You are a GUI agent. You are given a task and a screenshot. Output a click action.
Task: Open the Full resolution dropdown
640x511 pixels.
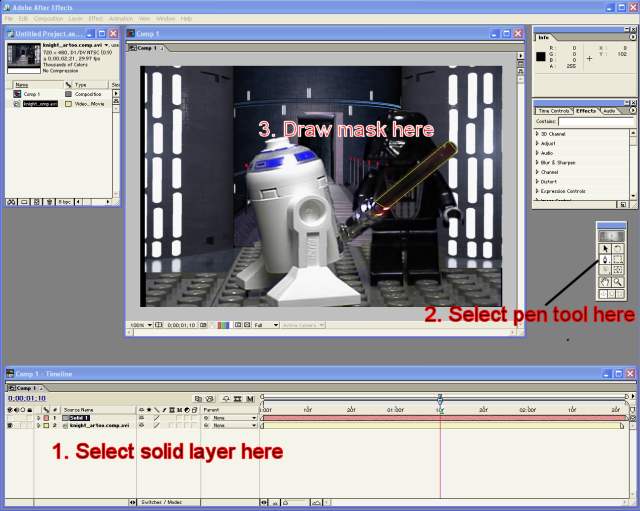tap(266, 325)
